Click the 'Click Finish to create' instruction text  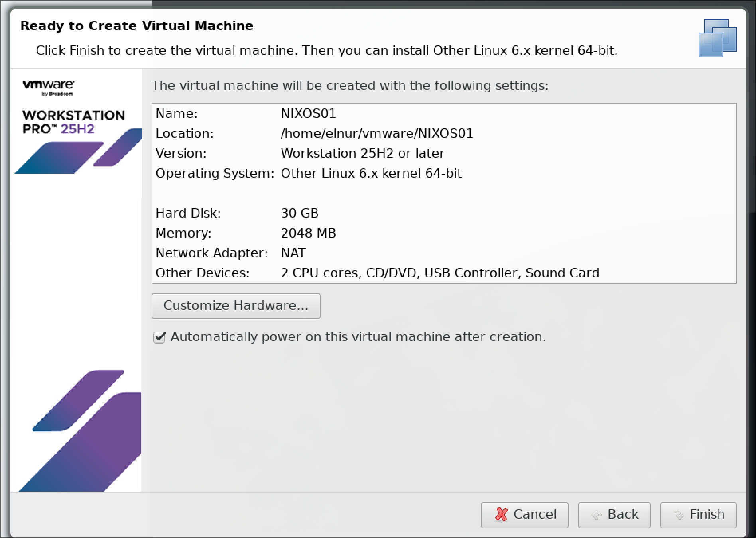(x=327, y=51)
